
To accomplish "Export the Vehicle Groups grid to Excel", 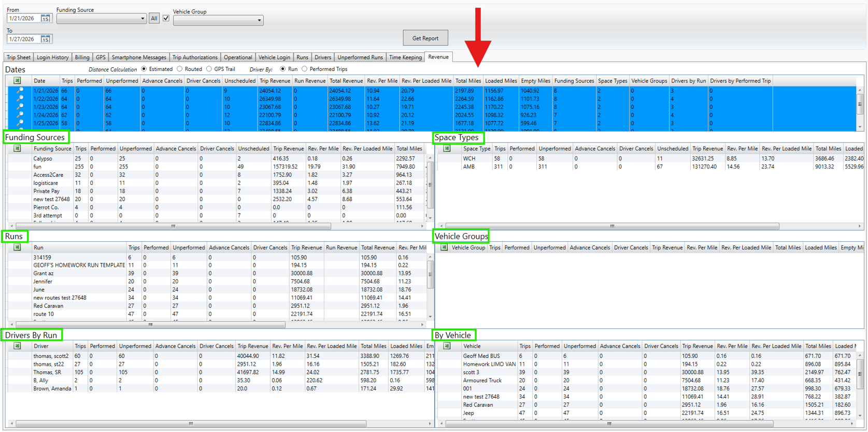I will [x=444, y=248].
